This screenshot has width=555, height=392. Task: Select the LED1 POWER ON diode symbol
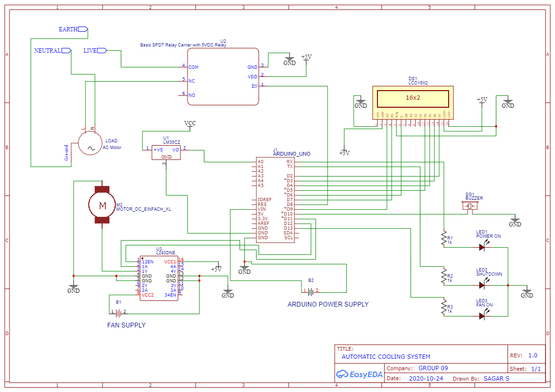(x=482, y=247)
